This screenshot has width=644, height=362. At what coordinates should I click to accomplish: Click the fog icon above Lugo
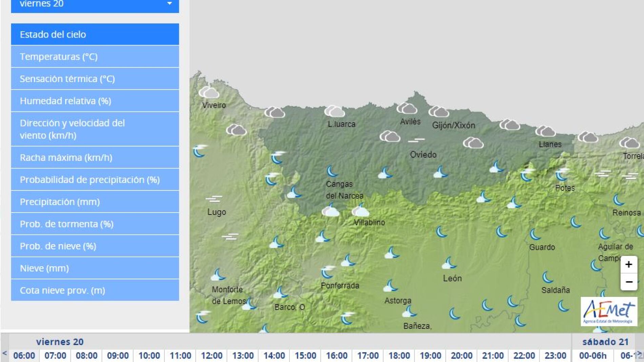coord(214,199)
